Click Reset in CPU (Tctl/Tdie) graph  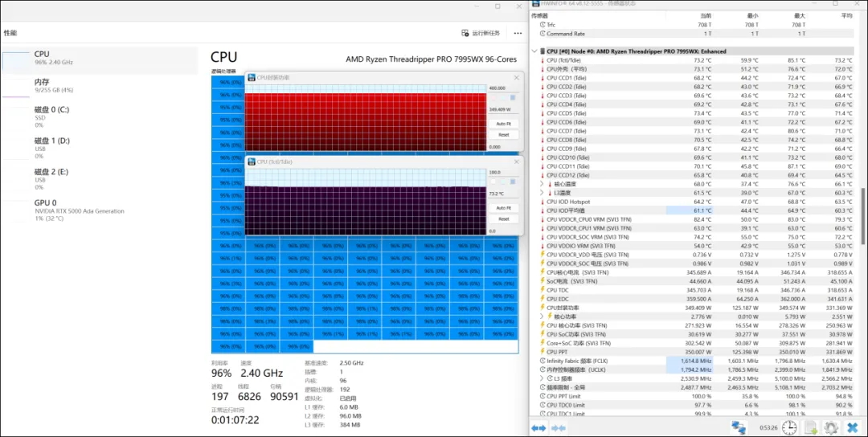(x=503, y=219)
